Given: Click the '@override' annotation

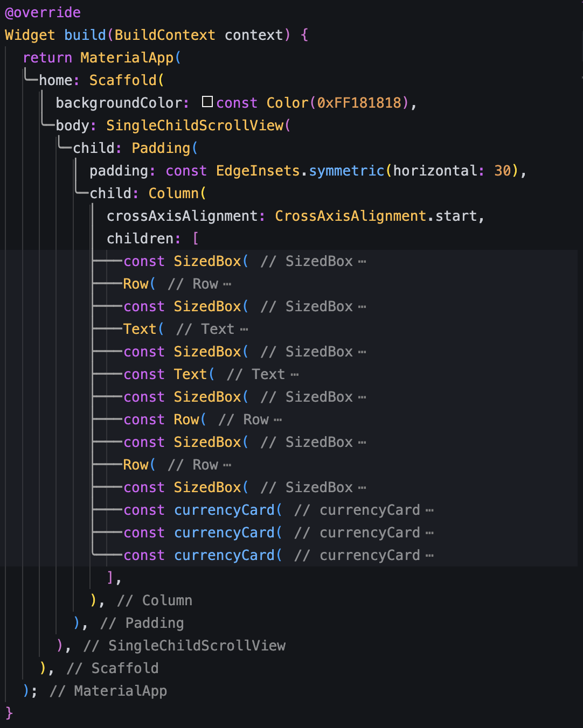Looking at the screenshot, I should tap(43, 12).
